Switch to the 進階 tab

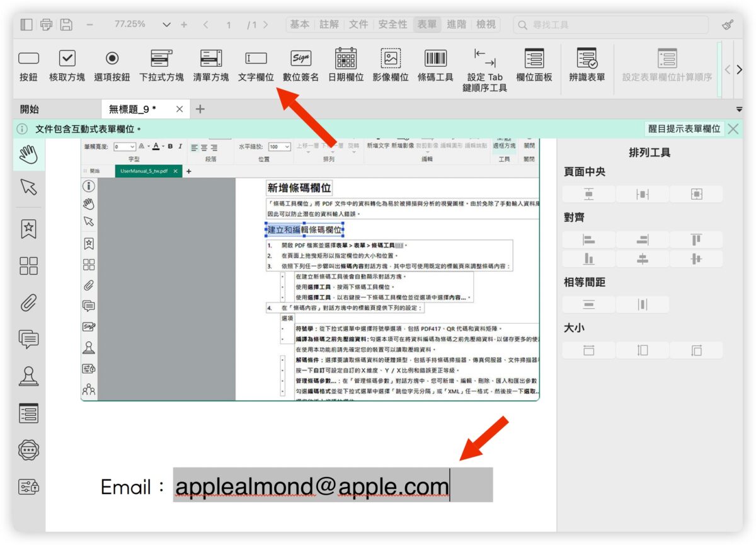point(456,25)
